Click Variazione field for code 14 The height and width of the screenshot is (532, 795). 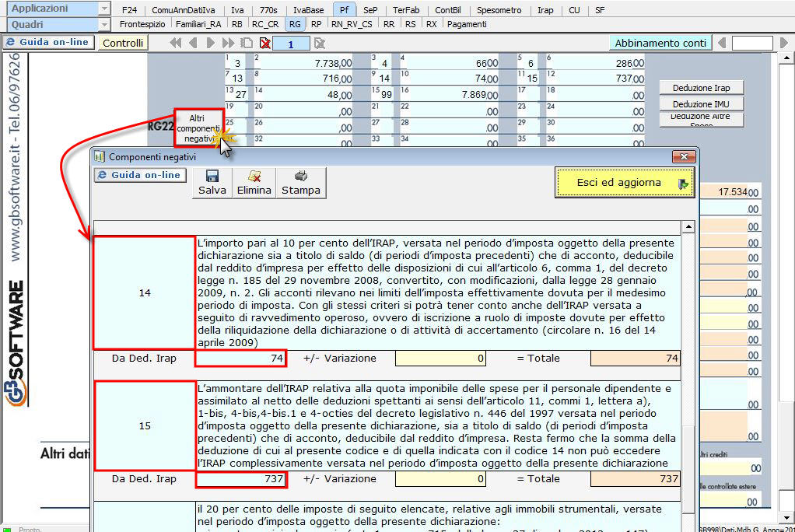[x=440, y=358]
